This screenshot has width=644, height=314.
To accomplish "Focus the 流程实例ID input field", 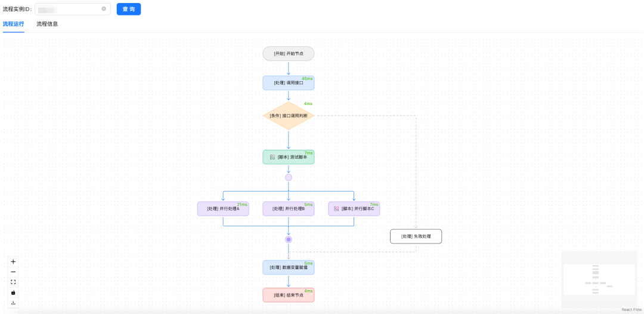I will [x=73, y=9].
